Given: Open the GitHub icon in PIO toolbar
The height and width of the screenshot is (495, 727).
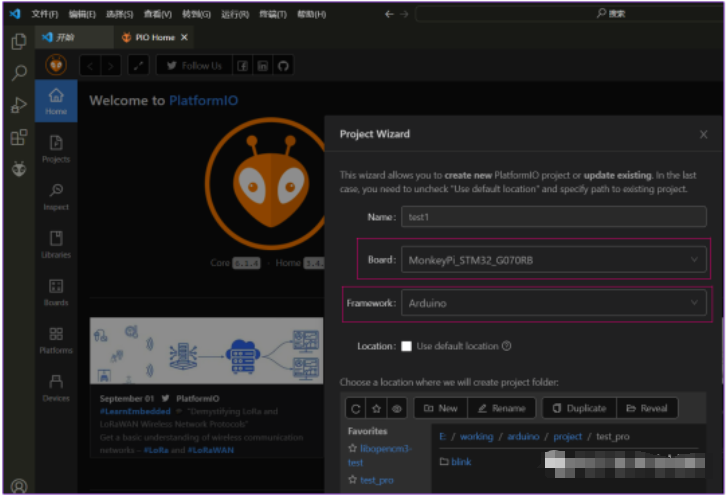Looking at the screenshot, I should [x=283, y=66].
